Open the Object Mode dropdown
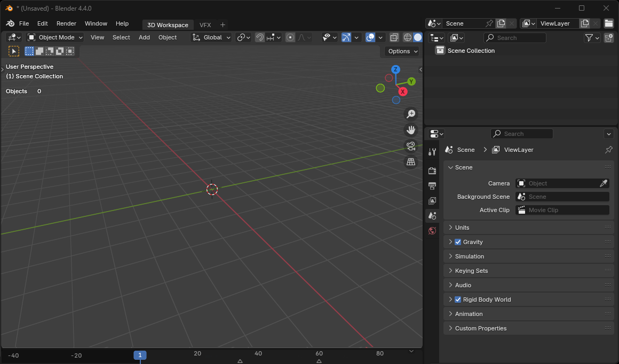619x364 pixels. (55, 37)
